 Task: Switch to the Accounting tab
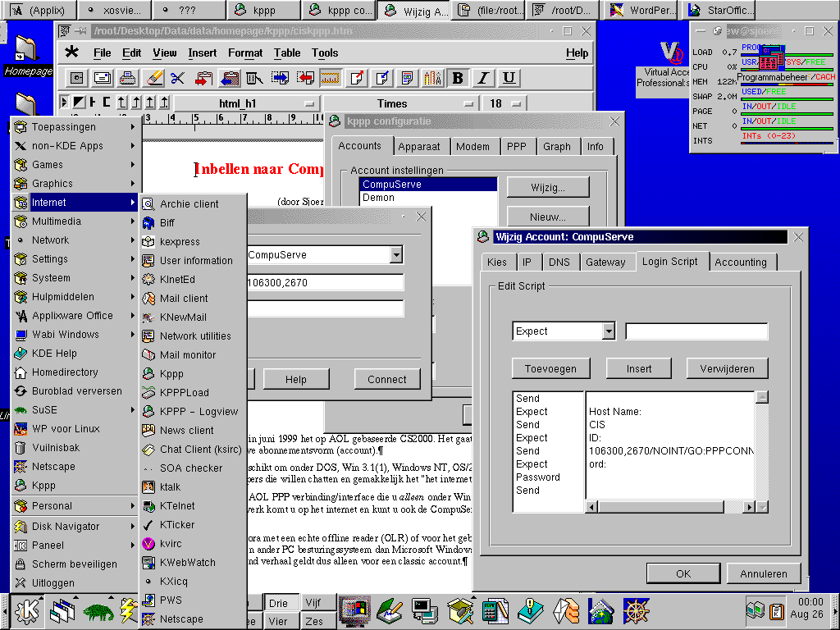[741, 262]
